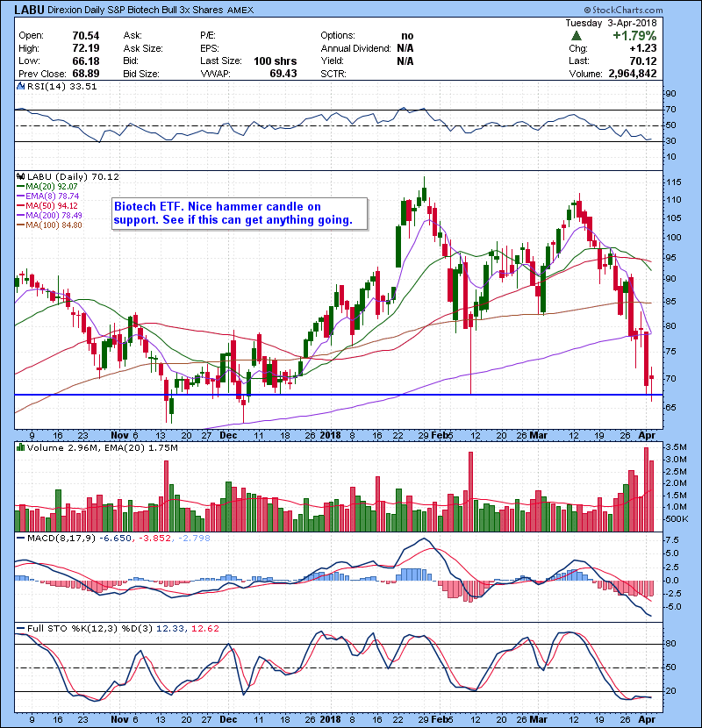Click the stochastic %D value 12.62

point(204,629)
